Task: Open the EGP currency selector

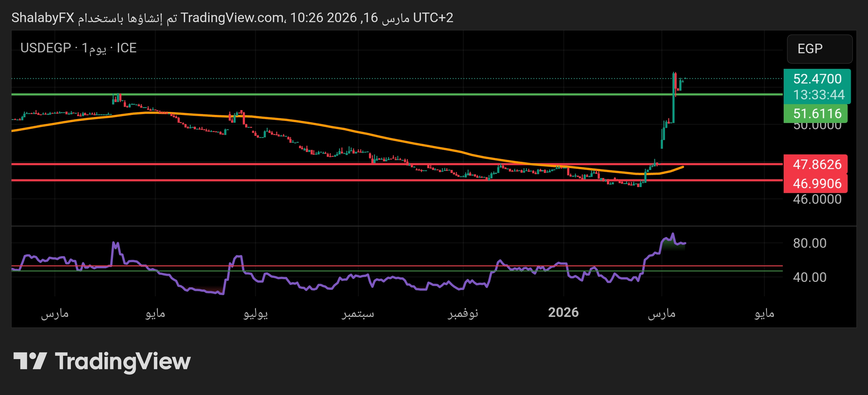Action: click(819, 49)
